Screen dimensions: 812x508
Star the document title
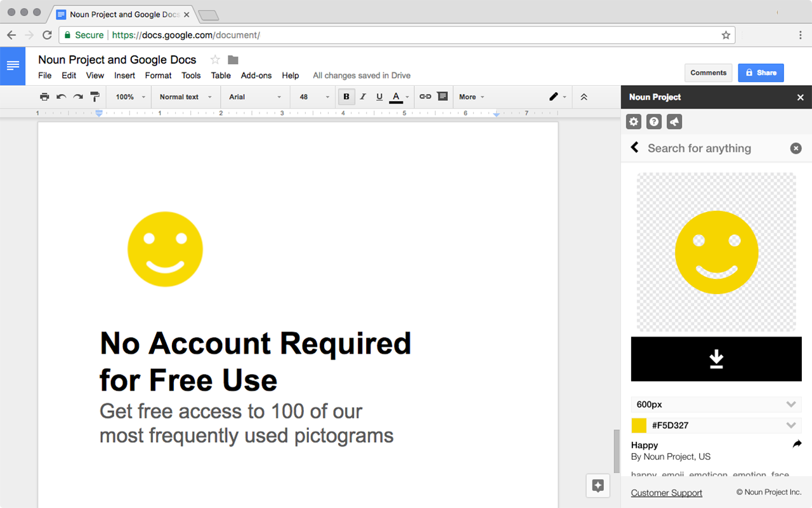pos(215,60)
